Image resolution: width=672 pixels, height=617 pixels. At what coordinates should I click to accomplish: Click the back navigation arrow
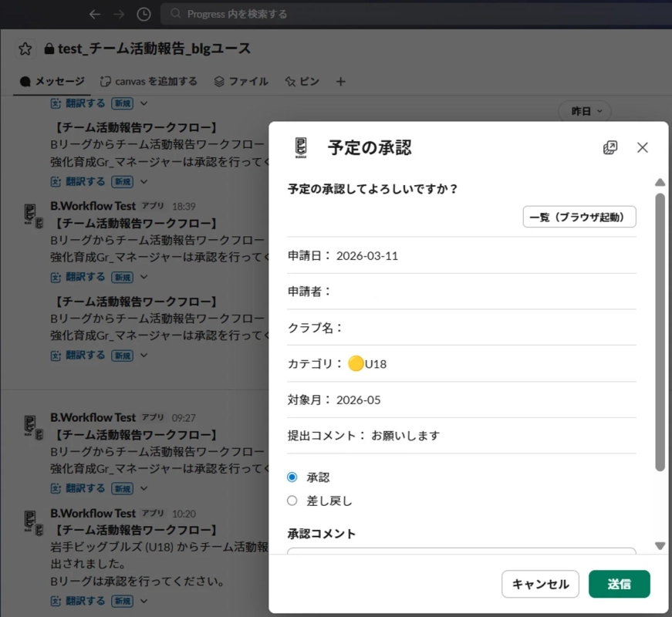[x=94, y=14]
